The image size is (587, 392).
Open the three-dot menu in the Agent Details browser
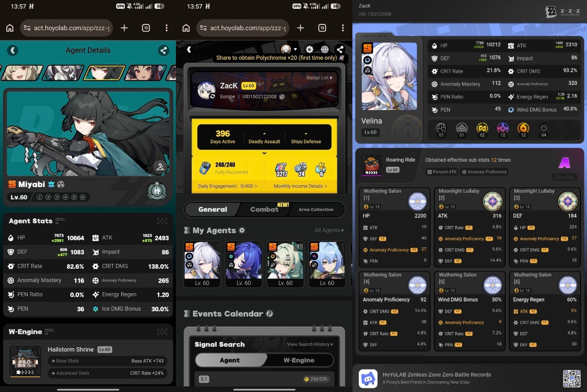pos(166,28)
